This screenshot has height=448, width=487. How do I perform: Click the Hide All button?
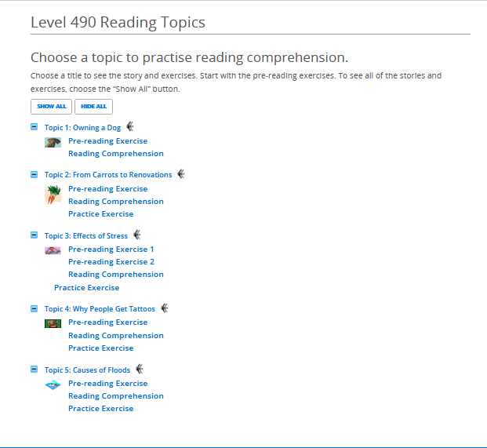[x=93, y=107]
